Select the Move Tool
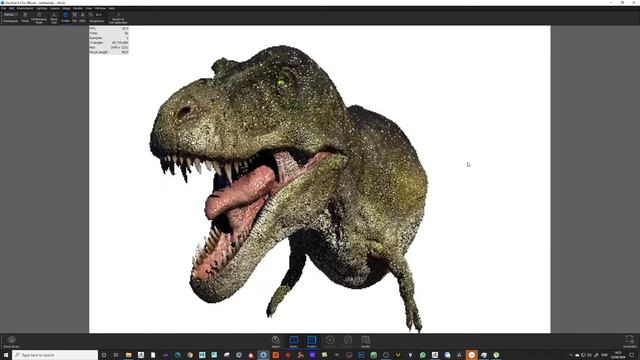This screenshot has width=640, height=360. click(53, 18)
